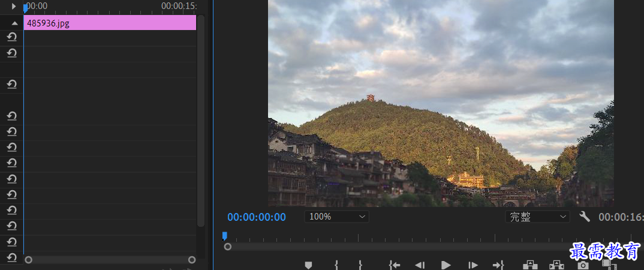The width and height of the screenshot is (644, 270).
Task: Click the Mark Out brace icon
Action: (x=360, y=265)
